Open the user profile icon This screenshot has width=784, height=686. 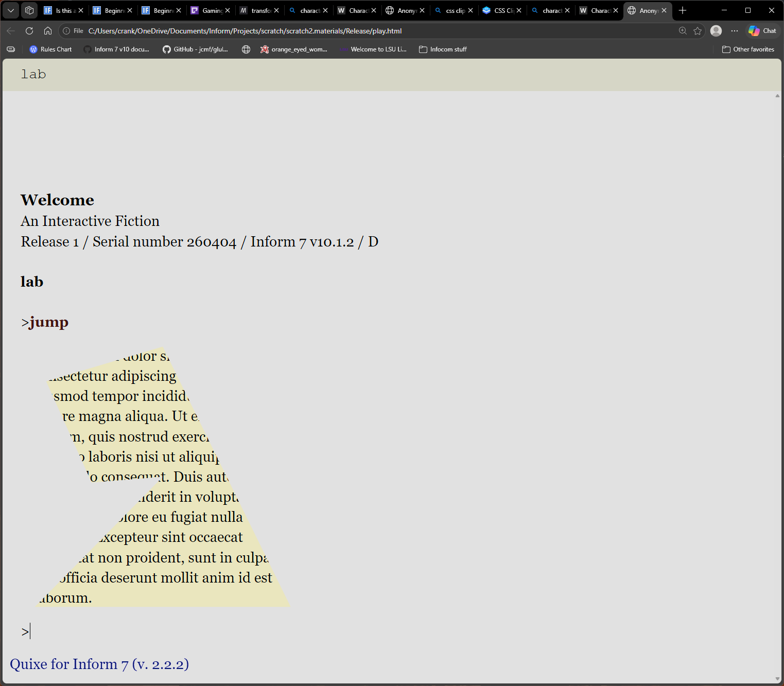[x=716, y=31]
